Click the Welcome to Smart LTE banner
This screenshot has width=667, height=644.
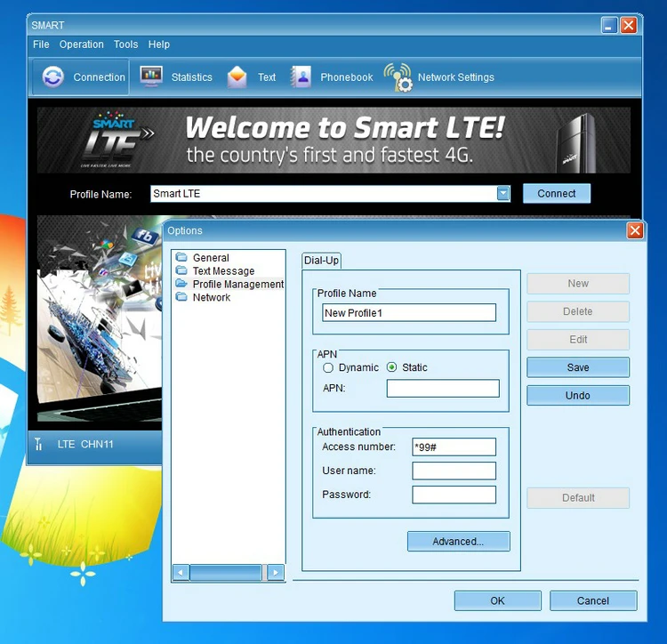point(333,140)
